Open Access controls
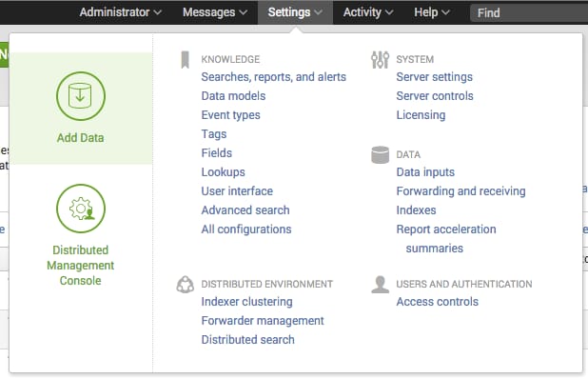Viewport: 588px width, 379px height. click(x=438, y=302)
